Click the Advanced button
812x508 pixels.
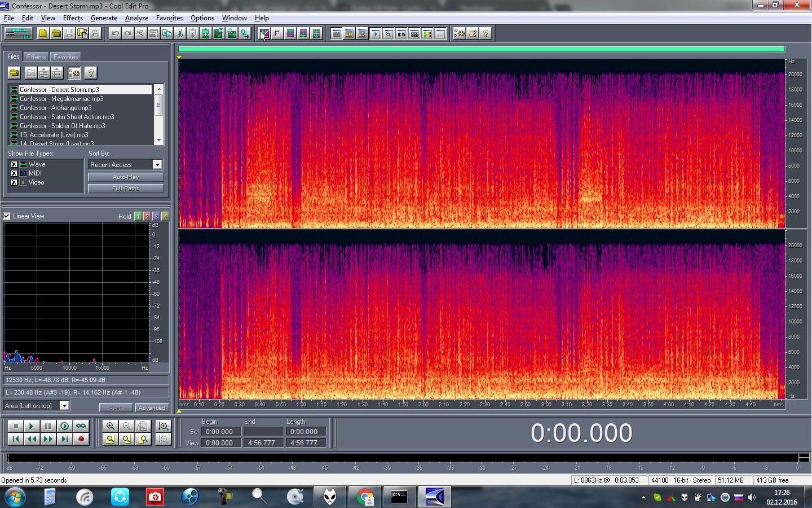(152, 408)
